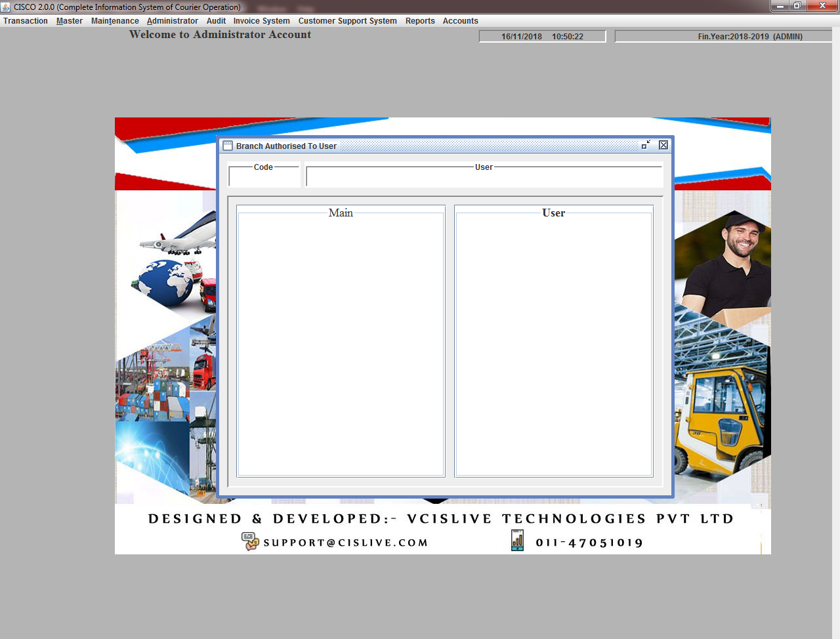The width and height of the screenshot is (840, 639).
Task: Open the Audit menu
Action: pyautogui.click(x=216, y=21)
